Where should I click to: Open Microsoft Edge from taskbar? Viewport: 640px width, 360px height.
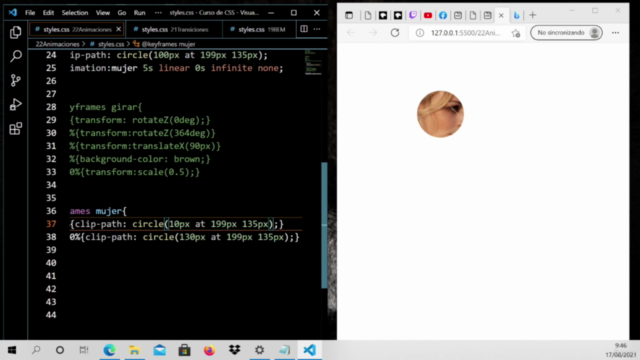[109, 350]
